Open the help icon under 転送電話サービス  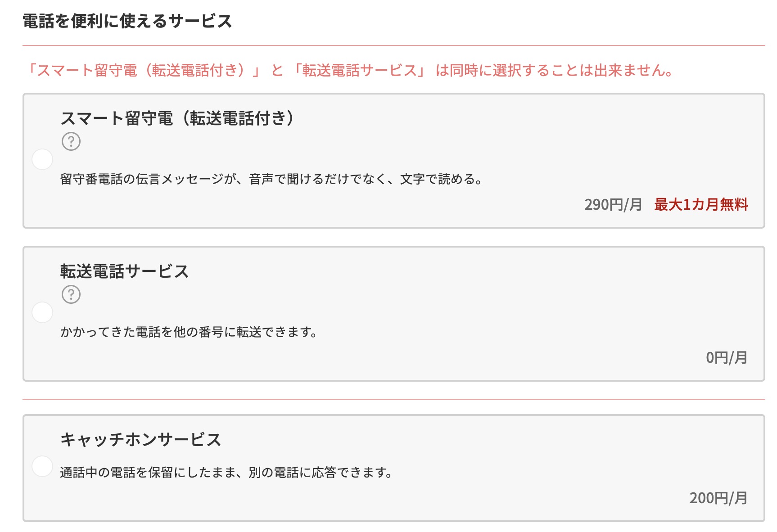(x=71, y=294)
